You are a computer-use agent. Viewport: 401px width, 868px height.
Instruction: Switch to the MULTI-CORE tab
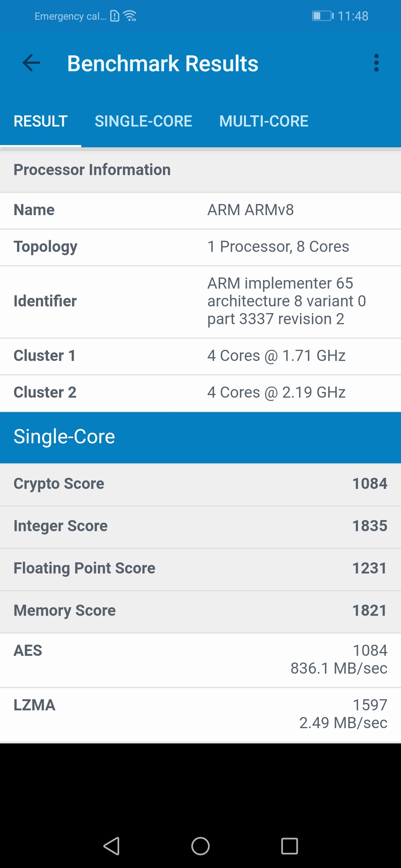click(264, 121)
